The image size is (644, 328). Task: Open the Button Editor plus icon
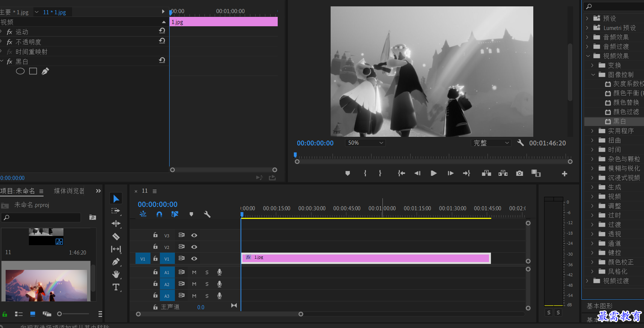[x=564, y=174]
